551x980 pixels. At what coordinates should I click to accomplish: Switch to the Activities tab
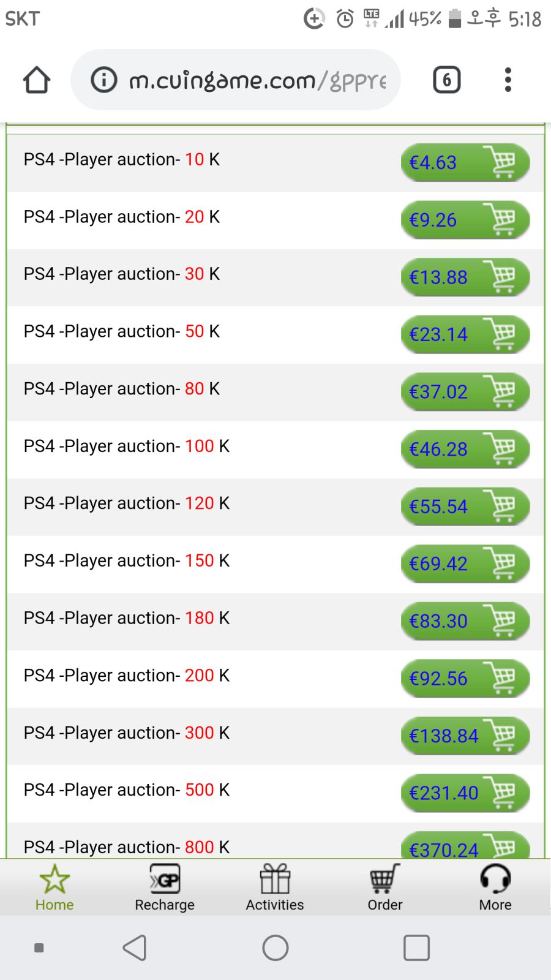point(275,888)
